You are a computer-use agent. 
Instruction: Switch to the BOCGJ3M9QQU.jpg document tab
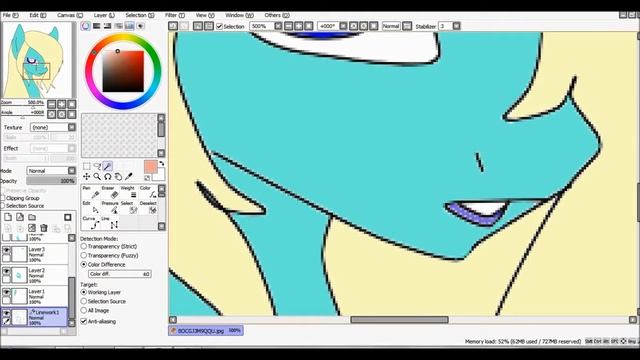[206, 331]
